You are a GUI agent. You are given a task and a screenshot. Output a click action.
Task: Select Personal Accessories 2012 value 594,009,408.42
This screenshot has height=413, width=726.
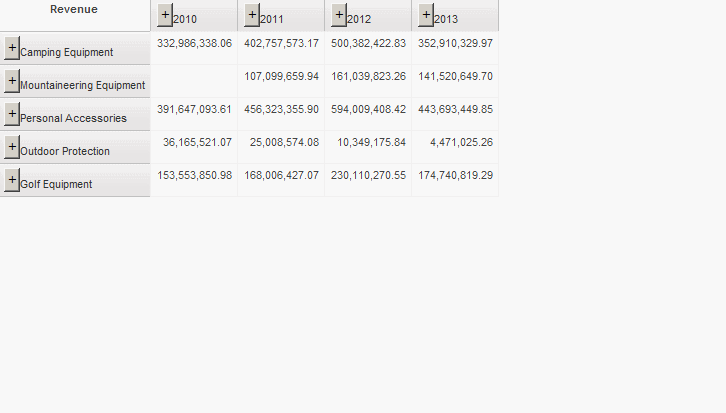coord(368,110)
